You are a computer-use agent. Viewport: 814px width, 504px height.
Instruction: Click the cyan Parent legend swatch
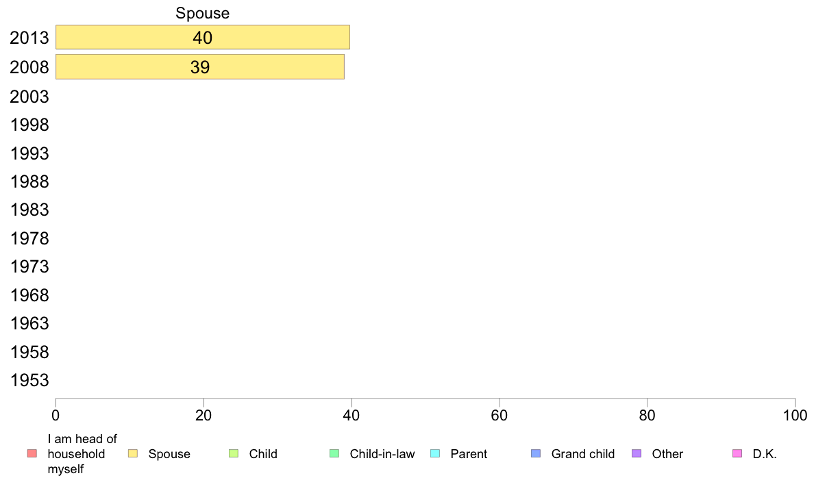click(435, 453)
